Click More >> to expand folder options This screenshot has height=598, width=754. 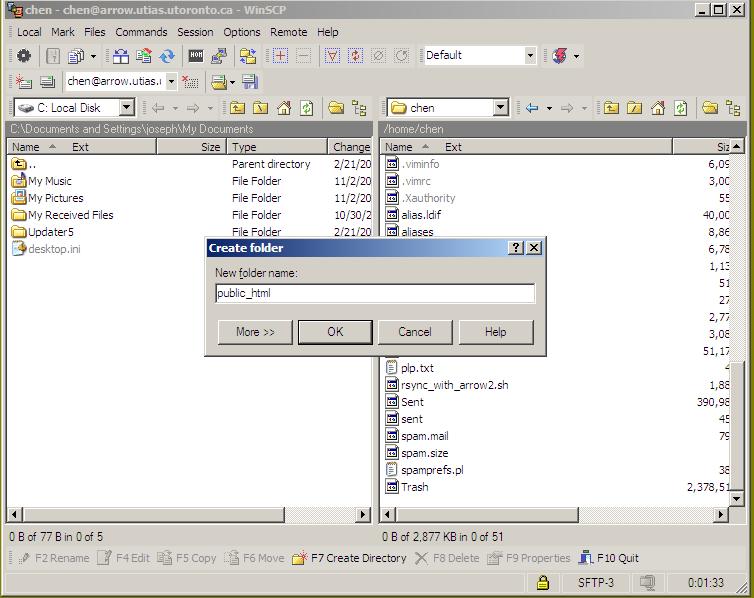(x=255, y=332)
